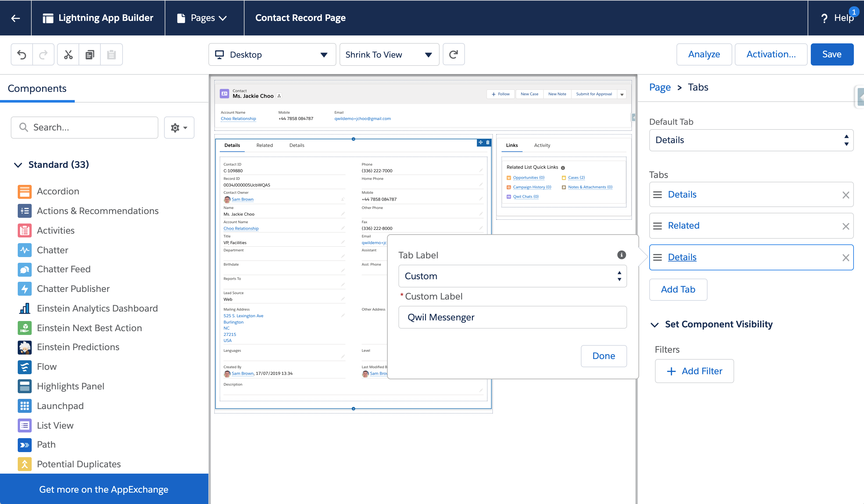Click the Copy icon in toolbar
Viewport: 864px width, 504px height.
[x=90, y=54]
